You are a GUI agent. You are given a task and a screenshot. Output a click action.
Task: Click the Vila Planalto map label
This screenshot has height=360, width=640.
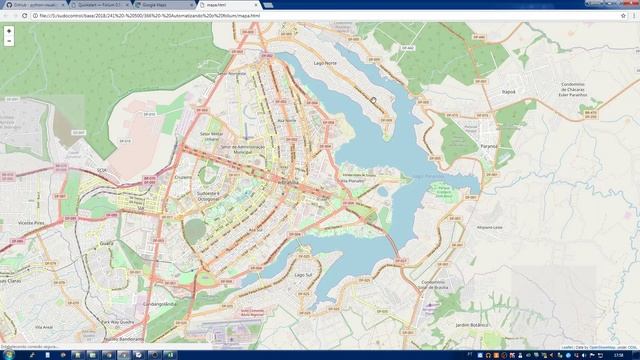pyautogui.click(x=352, y=180)
